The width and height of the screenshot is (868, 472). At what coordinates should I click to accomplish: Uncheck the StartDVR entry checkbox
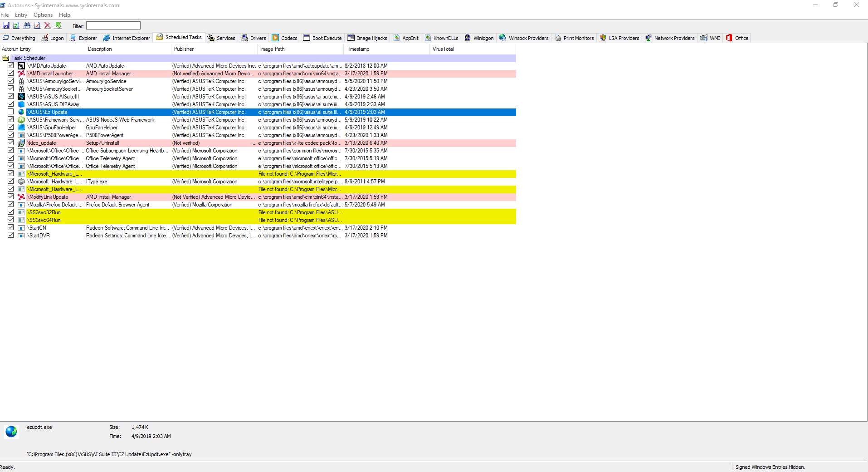(10, 235)
